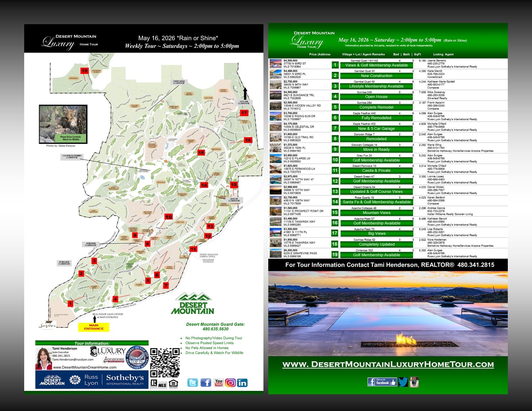Click the Twitter icon under the website address
This screenshot has width=532, height=411.
coord(403,382)
